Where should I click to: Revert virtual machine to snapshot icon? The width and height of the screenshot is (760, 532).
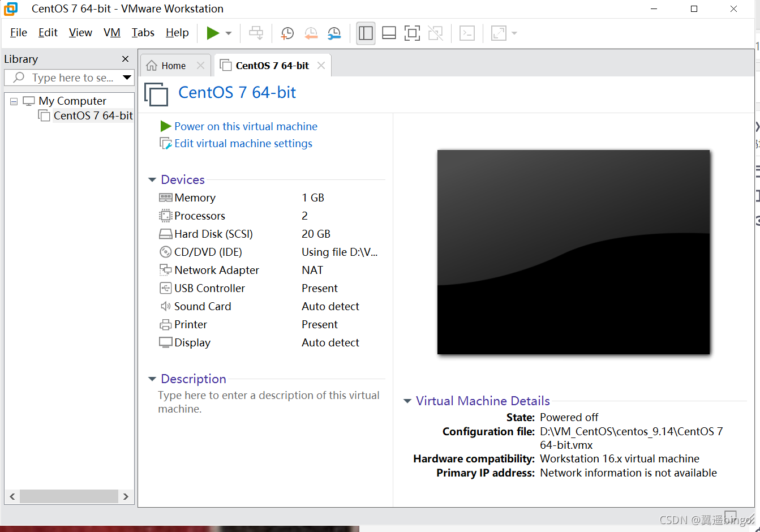tap(311, 33)
